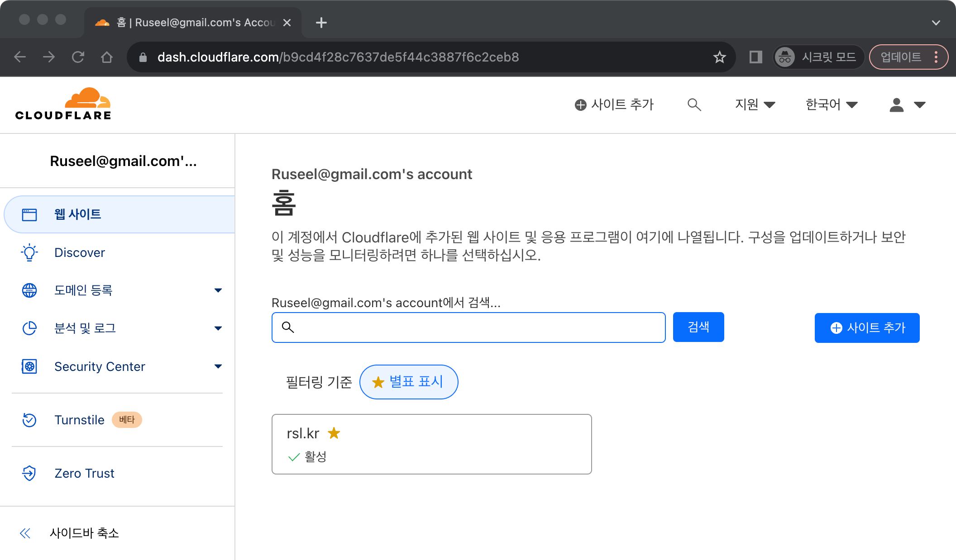Viewport: 956px width, 560px height.
Task: Click the browser forward arrow
Action: click(49, 57)
